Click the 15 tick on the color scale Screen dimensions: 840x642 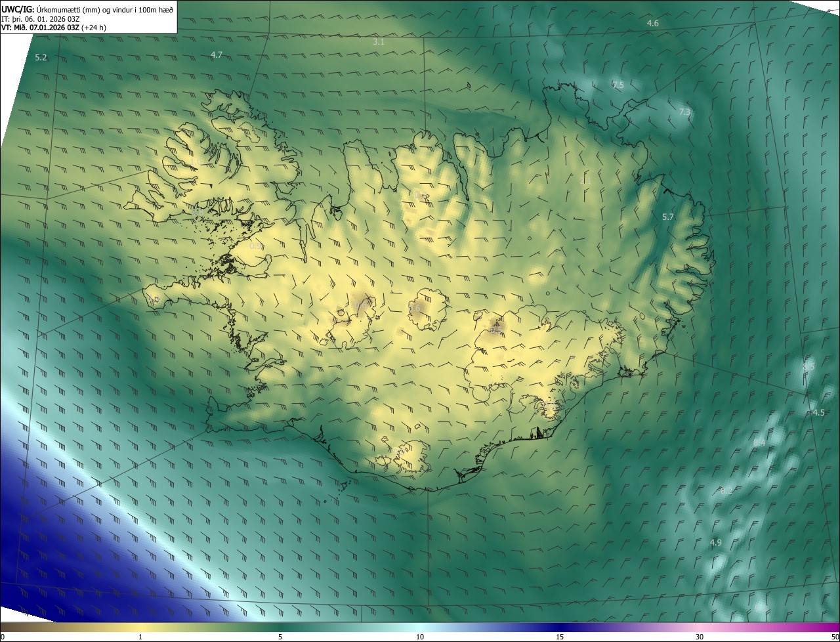pyautogui.click(x=560, y=637)
